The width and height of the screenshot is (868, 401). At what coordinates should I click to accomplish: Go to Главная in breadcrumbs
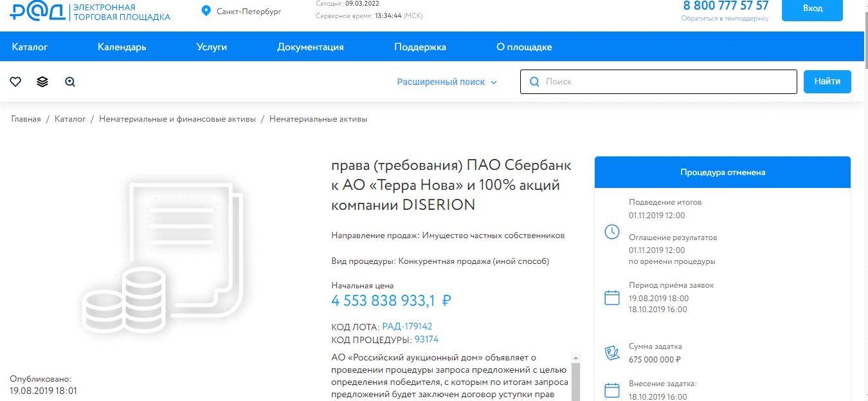pos(26,119)
